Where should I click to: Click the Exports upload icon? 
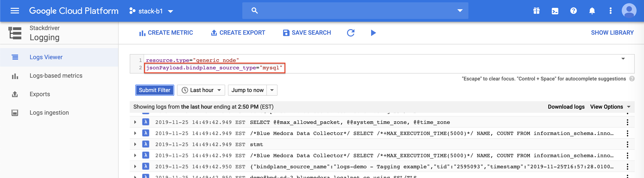click(15, 94)
